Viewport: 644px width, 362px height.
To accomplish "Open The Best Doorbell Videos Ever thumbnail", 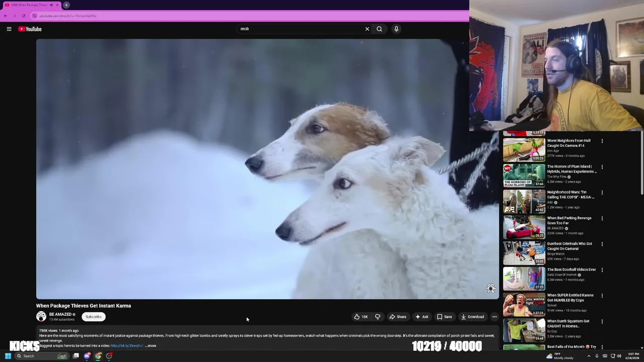I will 524,278.
